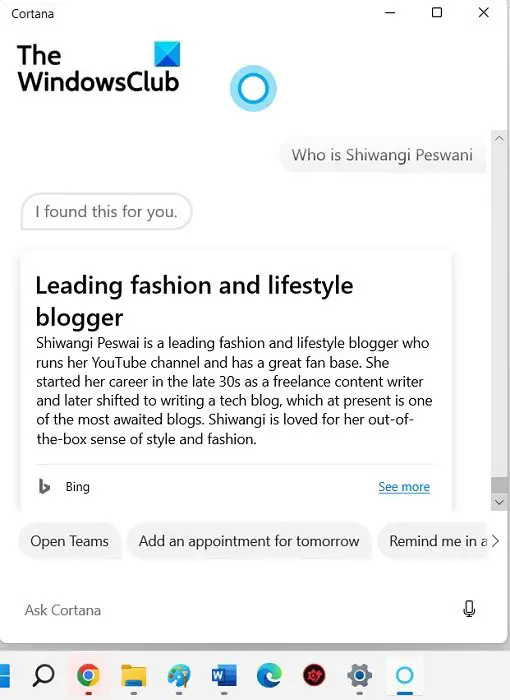Click the scrollbar up arrow
The height and width of the screenshot is (700, 510).
499,138
